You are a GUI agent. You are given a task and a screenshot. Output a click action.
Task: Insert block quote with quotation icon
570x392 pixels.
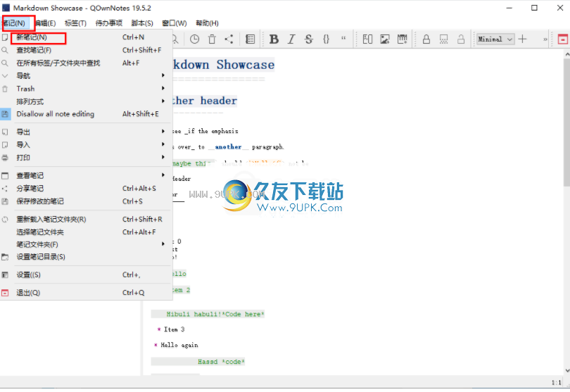tap(343, 39)
